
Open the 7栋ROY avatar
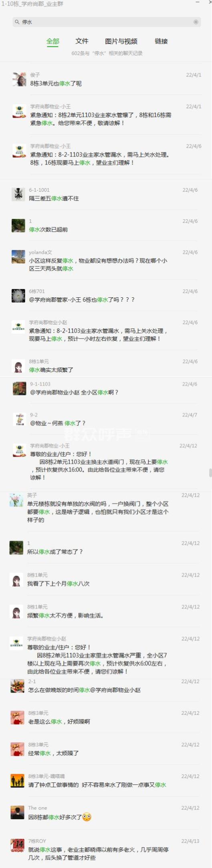[x=17, y=846]
